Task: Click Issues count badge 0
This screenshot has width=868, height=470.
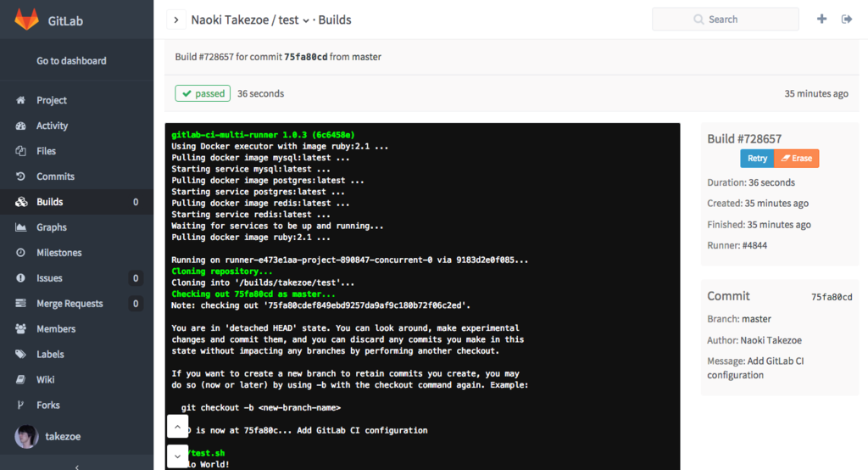Action: [136, 278]
